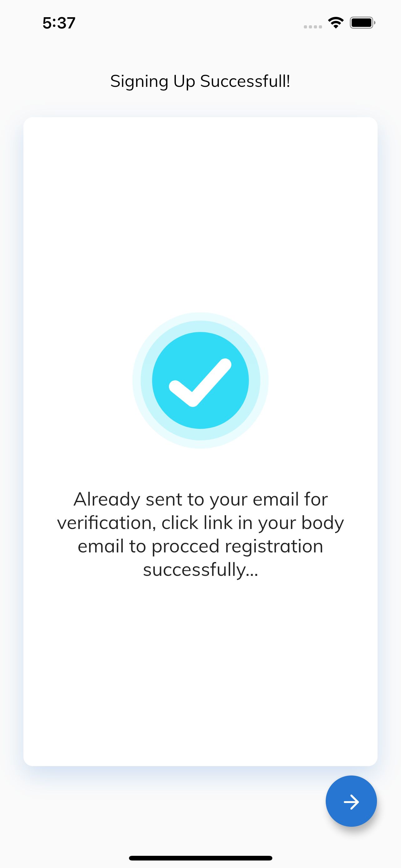Click the word "click" in the message
The height and width of the screenshot is (868, 401).
click(180, 523)
